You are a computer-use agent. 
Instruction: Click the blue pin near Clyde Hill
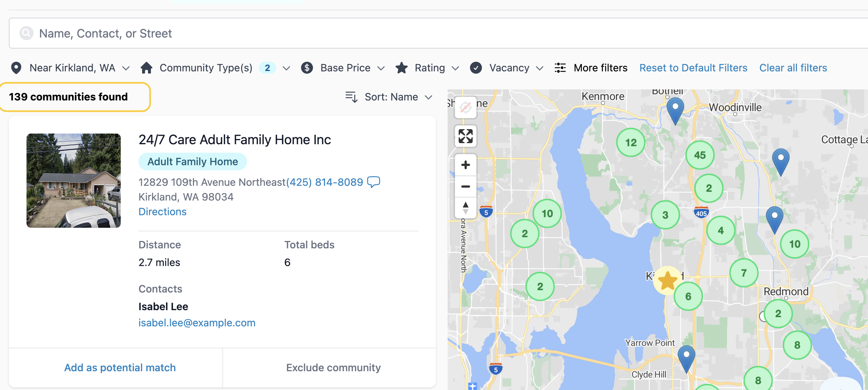click(687, 359)
